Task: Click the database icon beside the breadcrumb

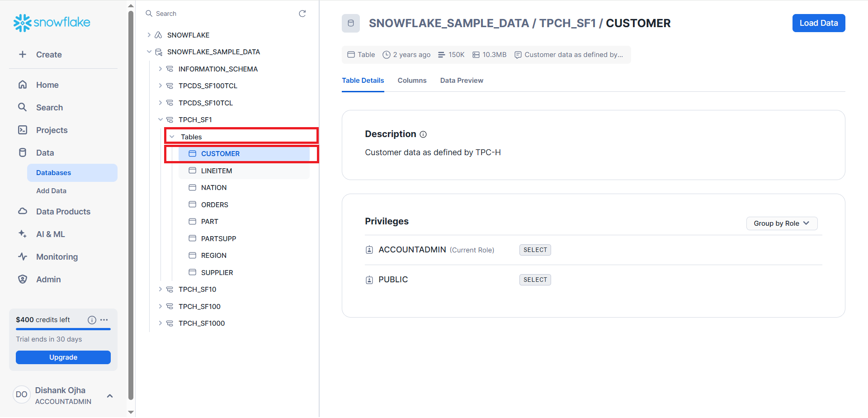Action: pos(351,23)
